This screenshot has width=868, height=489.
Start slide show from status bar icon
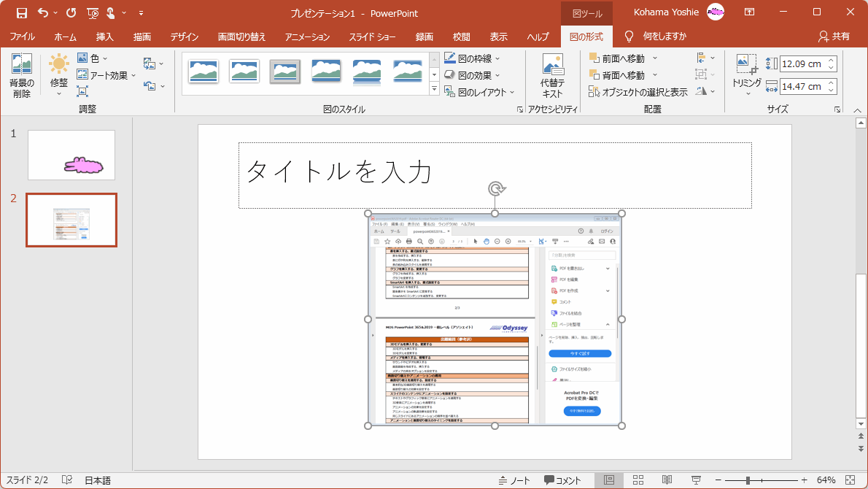697,480
